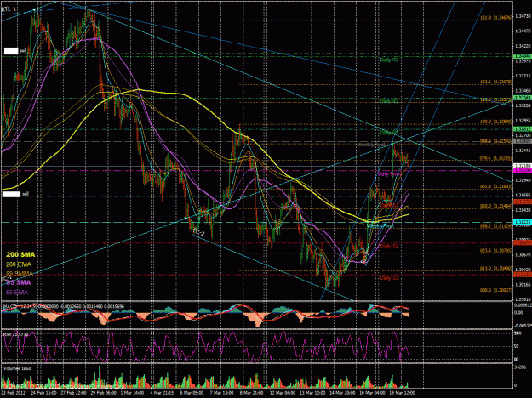Click the upper 'sell' order label
Image resolution: width=532 pixels, height=398 pixels.
(23, 51)
